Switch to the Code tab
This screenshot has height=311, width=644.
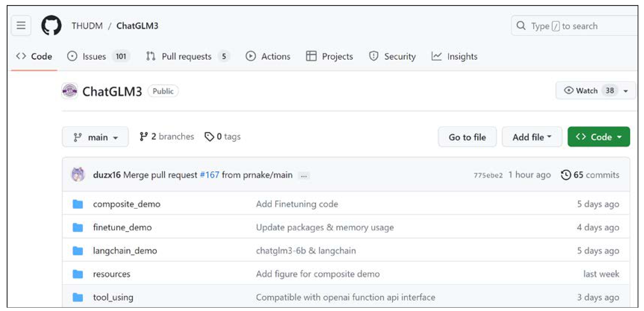[34, 56]
